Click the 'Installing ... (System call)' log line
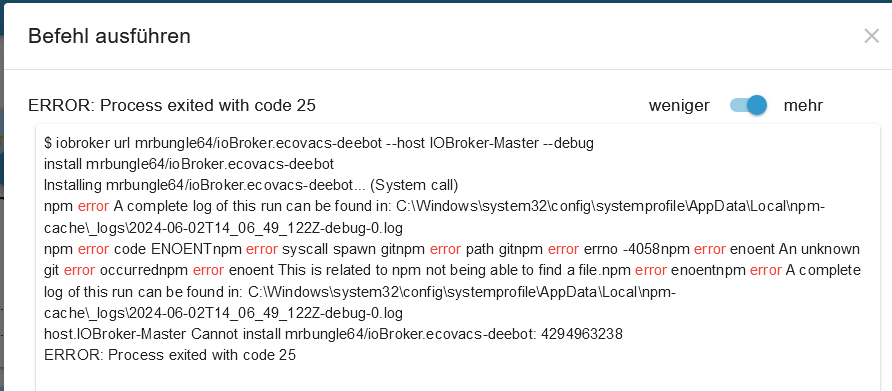892x391 pixels. click(251, 186)
